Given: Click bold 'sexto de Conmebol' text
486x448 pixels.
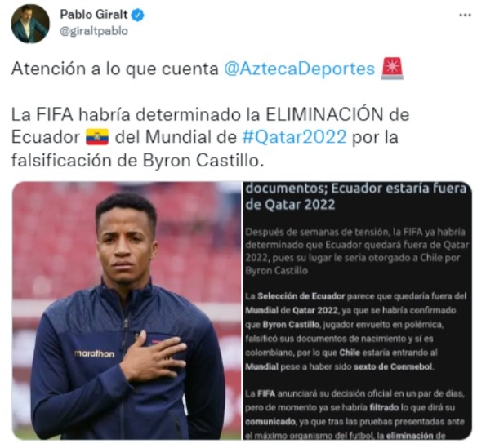Looking at the screenshot, I should point(393,367).
